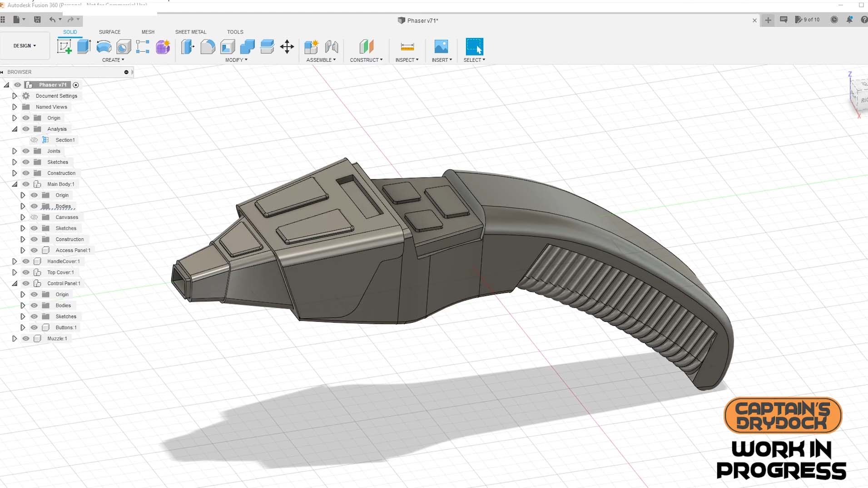Select the Shell tool icon
Image resolution: width=868 pixels, height=488 pixels.
click(228, 46)
